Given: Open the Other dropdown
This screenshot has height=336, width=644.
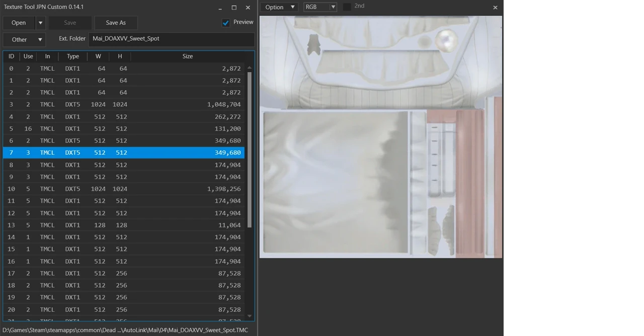Looking at the screenshot, I should pos(24,40).
